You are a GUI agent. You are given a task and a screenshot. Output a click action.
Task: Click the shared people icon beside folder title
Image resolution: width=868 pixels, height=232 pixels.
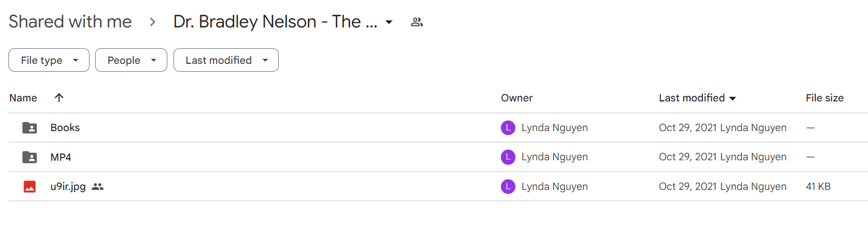(416, 22)
